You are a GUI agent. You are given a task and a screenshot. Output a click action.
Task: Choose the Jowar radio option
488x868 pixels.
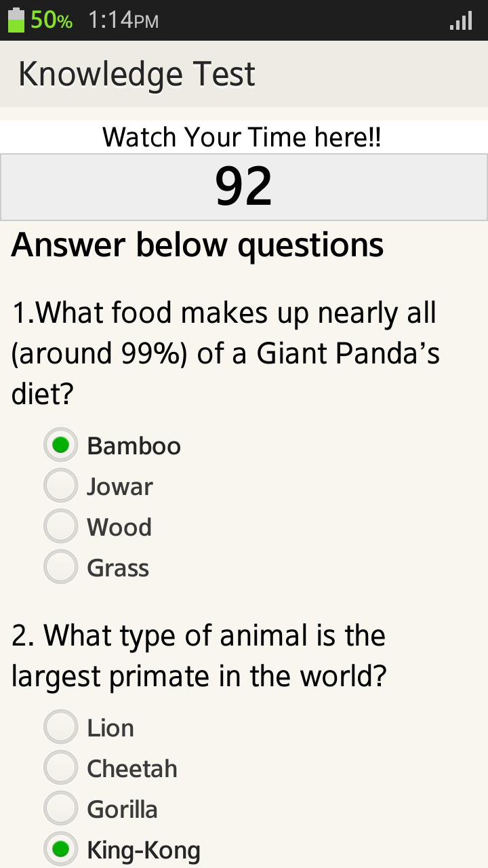coord(61,486)
